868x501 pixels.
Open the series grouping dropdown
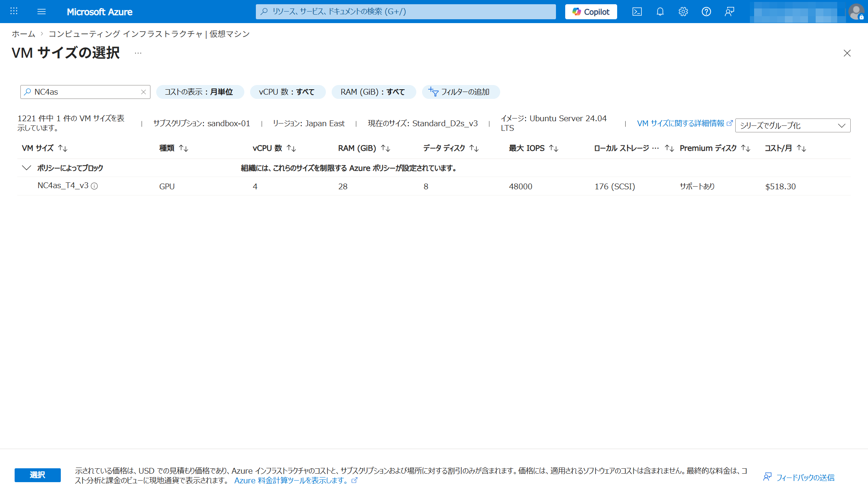click(x=792, y=125)
